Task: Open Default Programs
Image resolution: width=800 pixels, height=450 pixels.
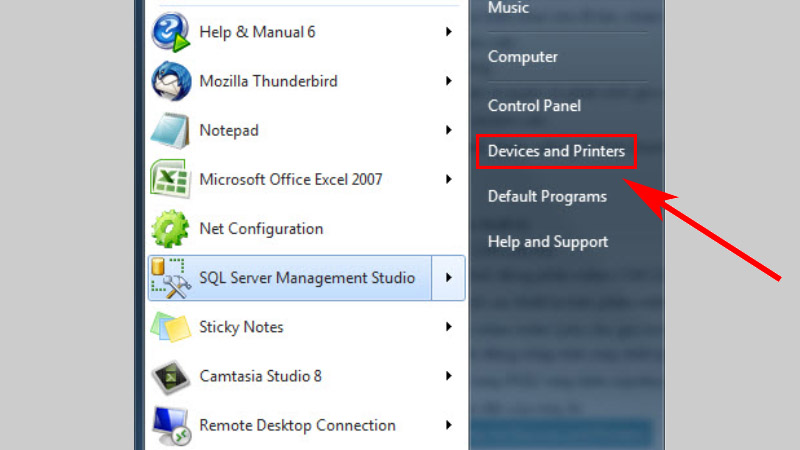Action: [x=547, y=196]
